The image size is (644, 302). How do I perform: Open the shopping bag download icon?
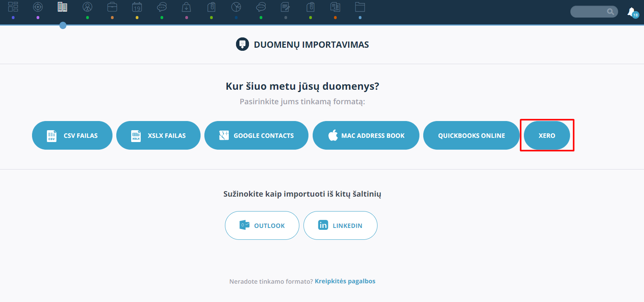[x=186, y=7]
